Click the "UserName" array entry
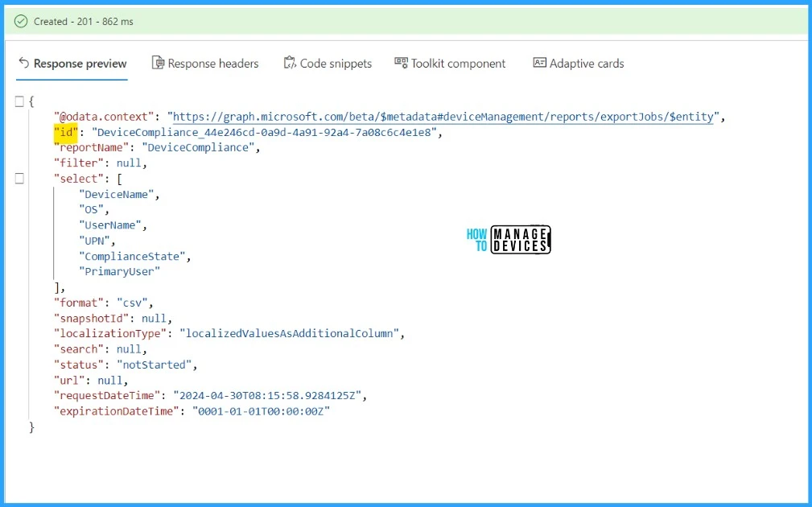 [110, 225]
